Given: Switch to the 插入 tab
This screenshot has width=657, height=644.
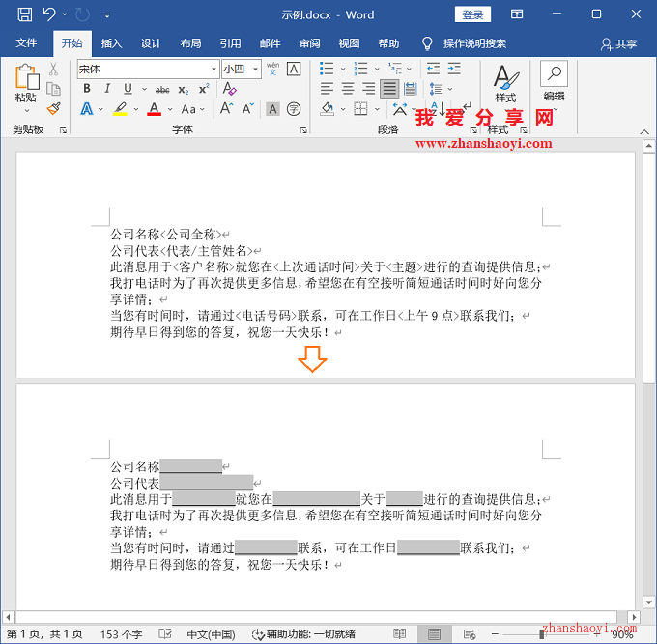Looking at the screenshot, I should 111,43.
